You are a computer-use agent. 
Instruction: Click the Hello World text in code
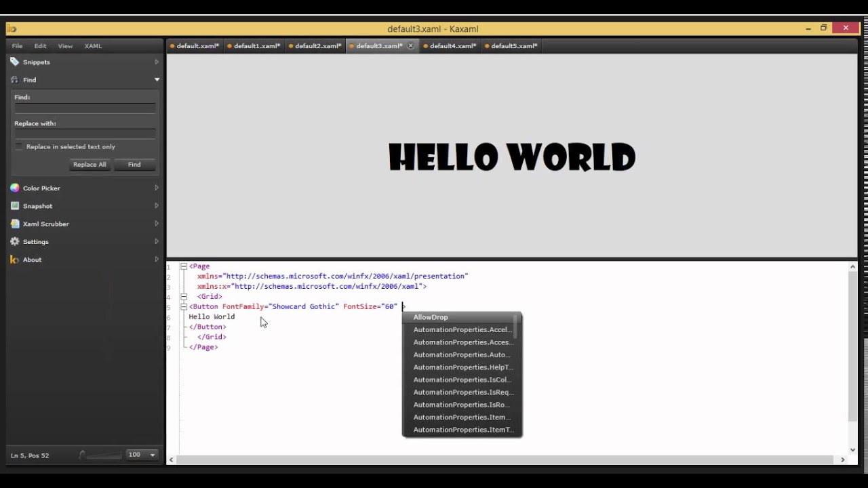click(x=212, y=317)
